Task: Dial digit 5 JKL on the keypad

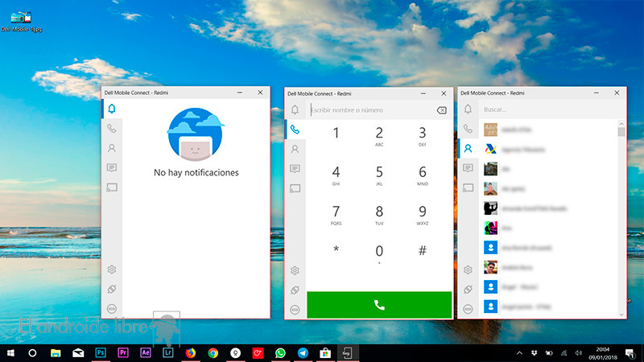Action: (379, 175)
